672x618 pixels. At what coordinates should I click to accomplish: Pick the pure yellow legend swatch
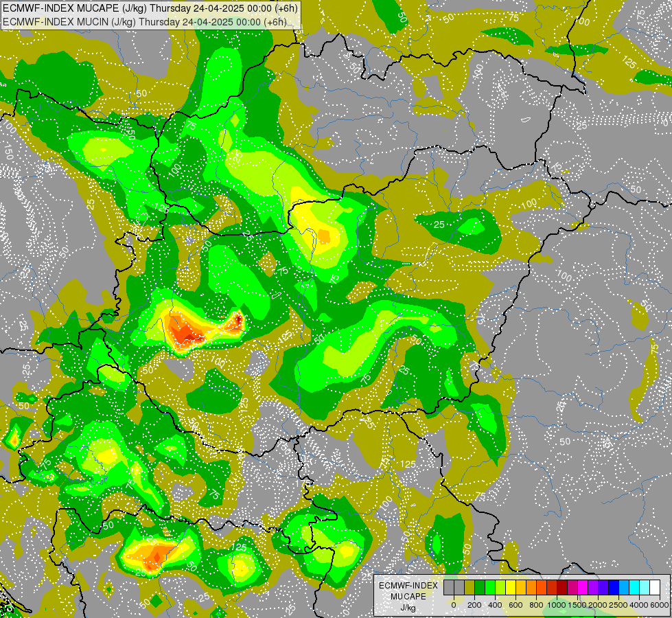[x=511, y=588]
